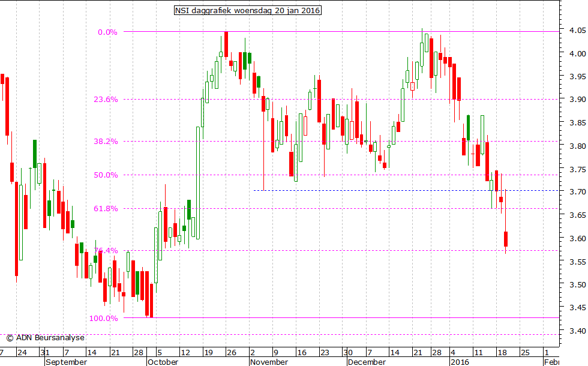The height and width of the screenshot is (366, 588).
Task: Click the price axis value '3.55'
Action: [x=577, y=262]
